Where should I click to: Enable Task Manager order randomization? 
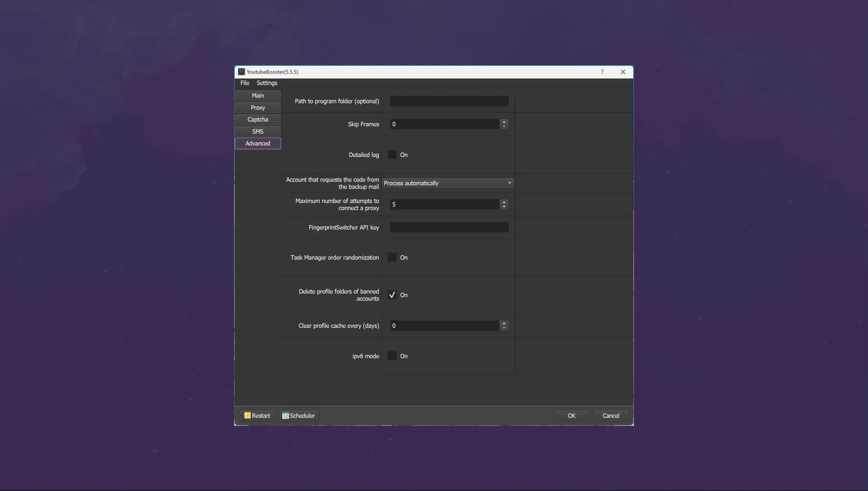(x=392, y=258)
